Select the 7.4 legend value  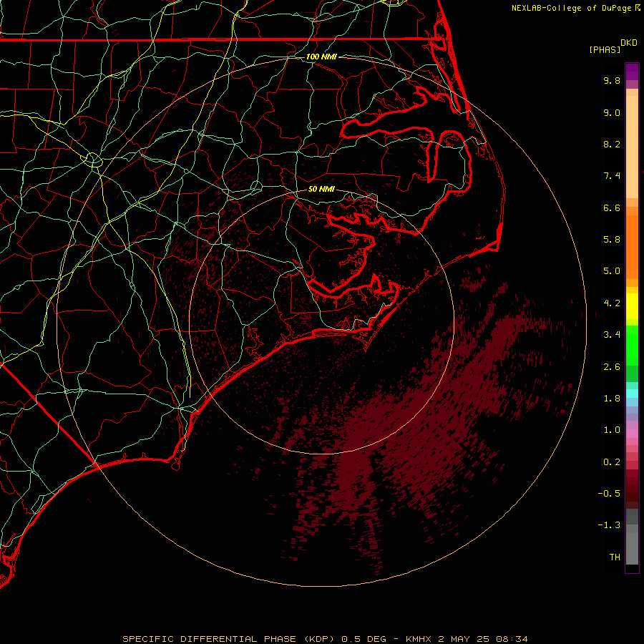click(x=612, y=176)
